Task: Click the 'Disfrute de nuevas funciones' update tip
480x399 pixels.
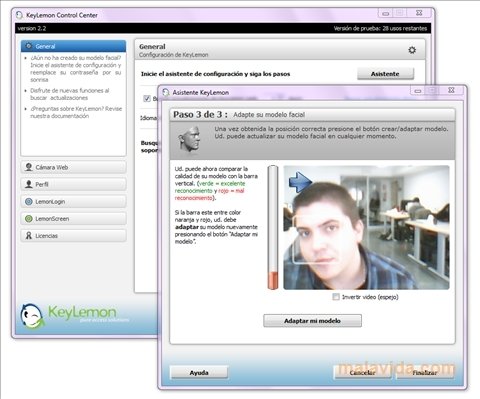Action: click(70, 94)
